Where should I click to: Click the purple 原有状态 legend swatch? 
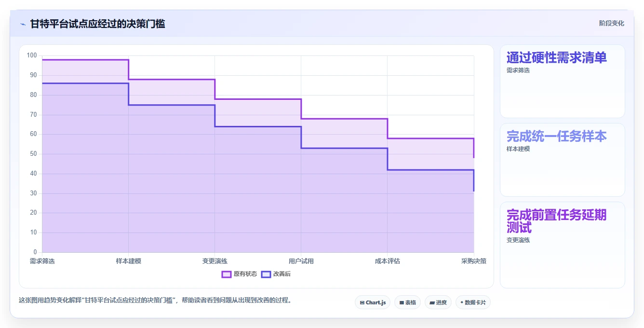pos(227,274)
